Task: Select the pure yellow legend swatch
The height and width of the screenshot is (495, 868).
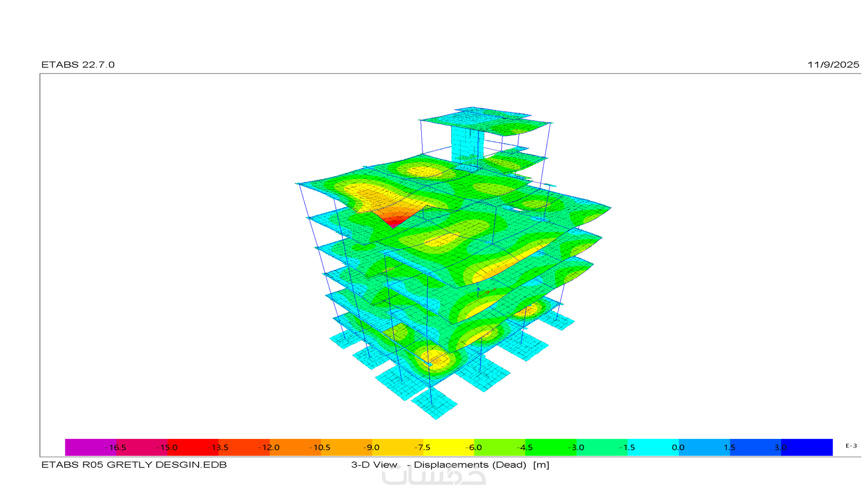Action: 448,447
